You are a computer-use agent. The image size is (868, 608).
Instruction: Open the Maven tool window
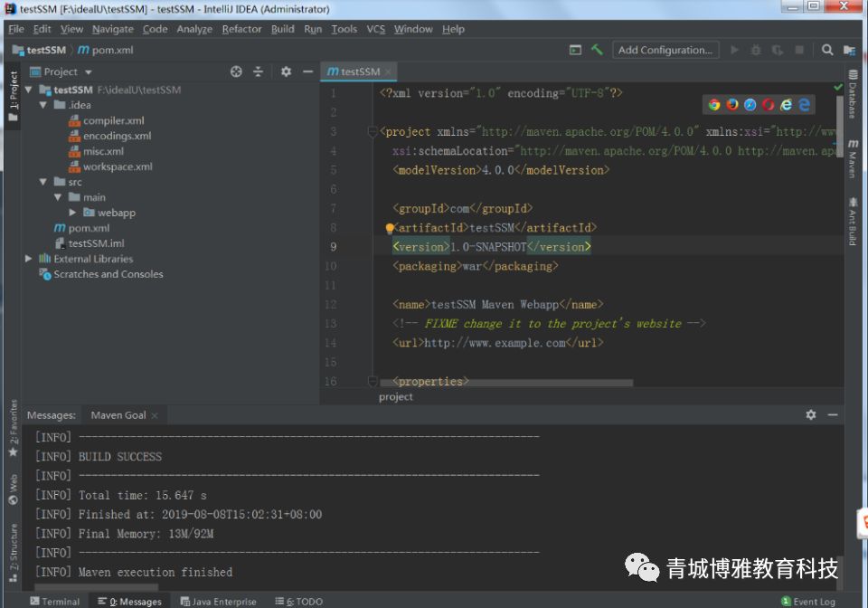point(853,158)
